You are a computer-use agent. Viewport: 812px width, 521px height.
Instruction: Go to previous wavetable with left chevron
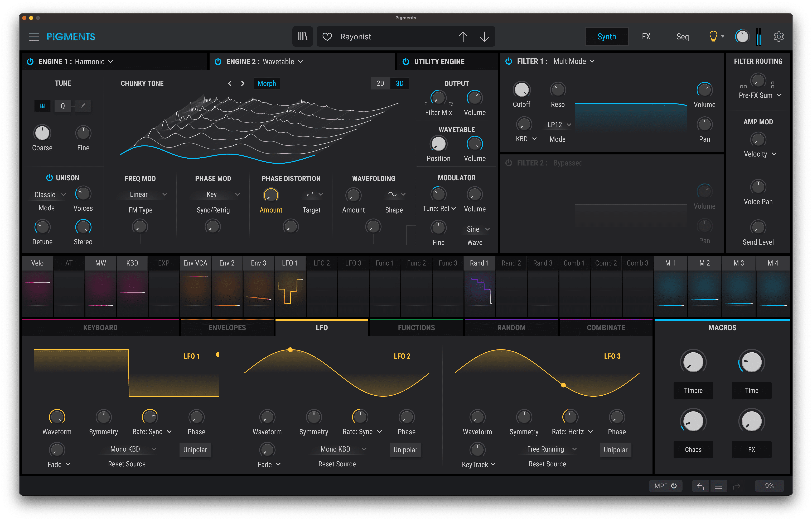tap(230, 84)
